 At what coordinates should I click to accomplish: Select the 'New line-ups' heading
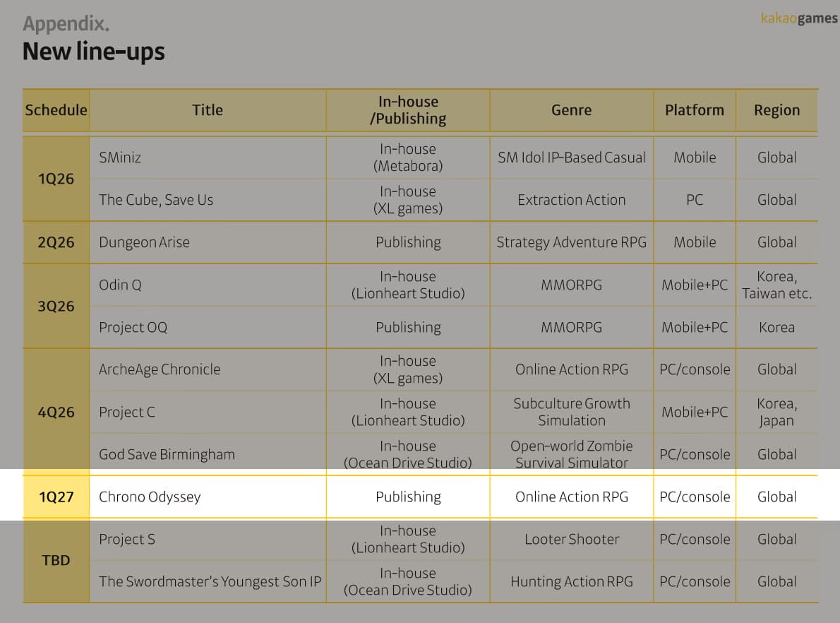click(x=94, y=52)
